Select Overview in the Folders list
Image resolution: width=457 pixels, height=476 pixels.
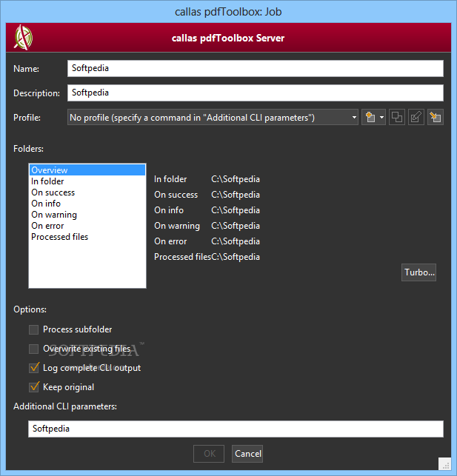tap(87, 170)
